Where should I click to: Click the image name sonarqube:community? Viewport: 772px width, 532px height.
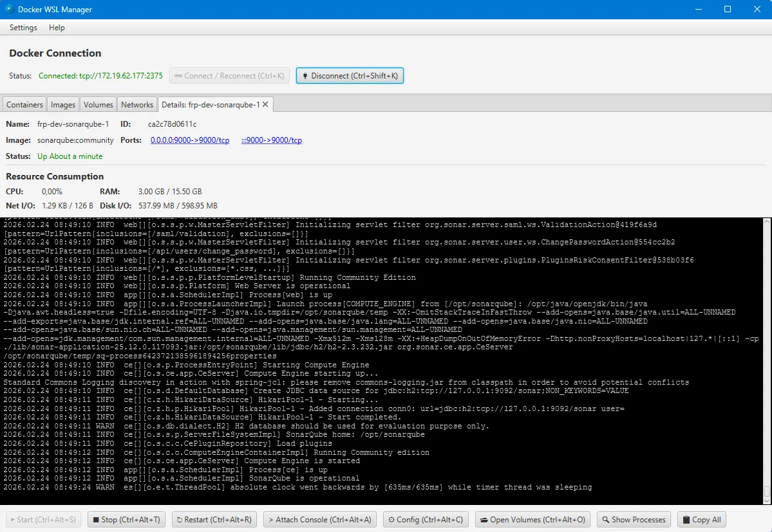[75, 140]
